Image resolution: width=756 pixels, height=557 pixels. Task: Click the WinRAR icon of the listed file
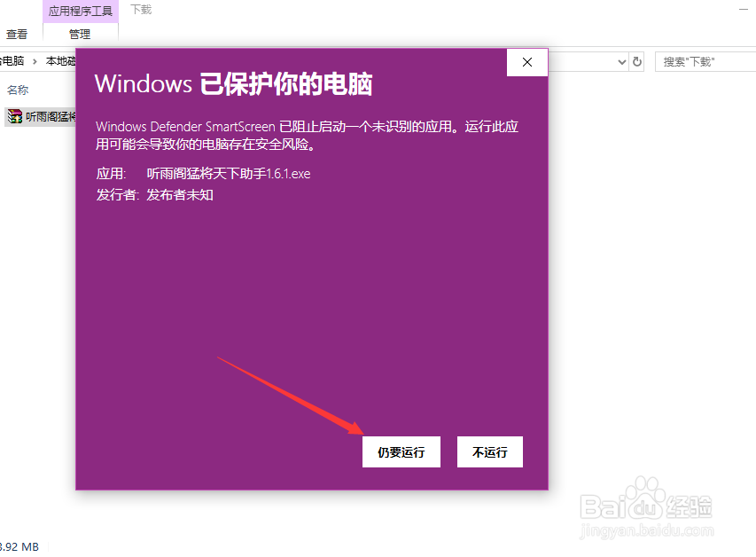[x=15, y=116]
